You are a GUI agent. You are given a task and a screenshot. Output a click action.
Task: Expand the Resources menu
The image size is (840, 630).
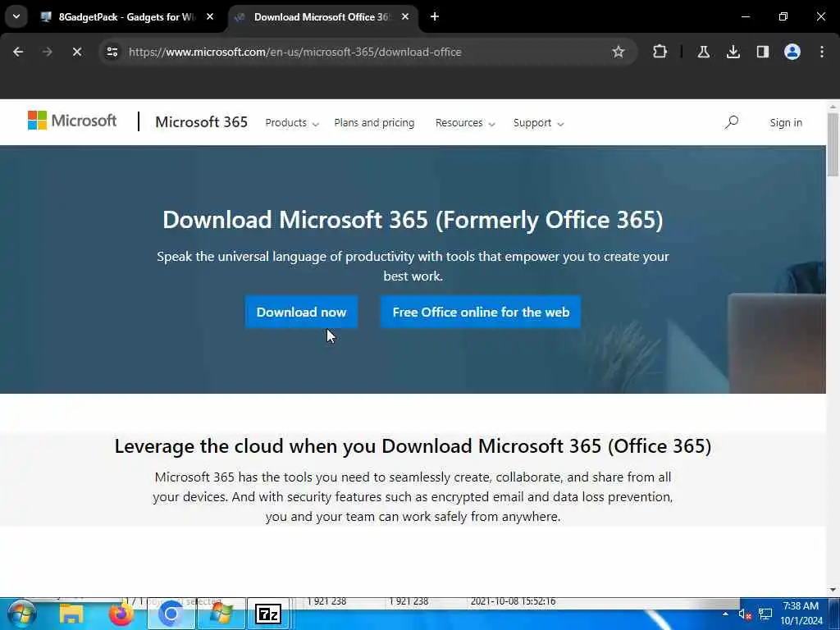465,123
